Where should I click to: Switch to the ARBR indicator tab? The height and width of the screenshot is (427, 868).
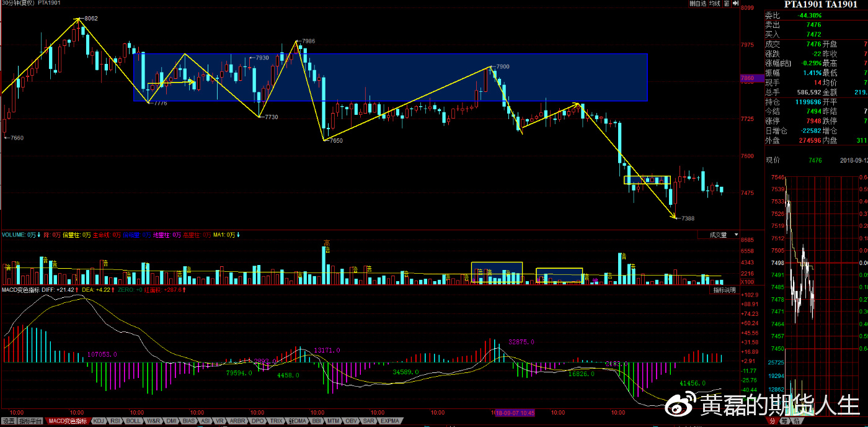237,421
